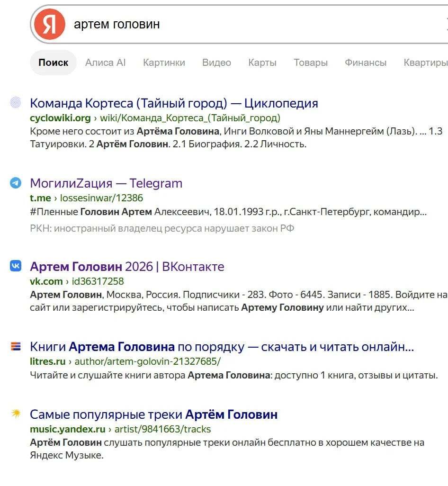Click snippet text starting 'Кроме него состоит из'
Screen dimensions: 448x486
coord(236,138)
